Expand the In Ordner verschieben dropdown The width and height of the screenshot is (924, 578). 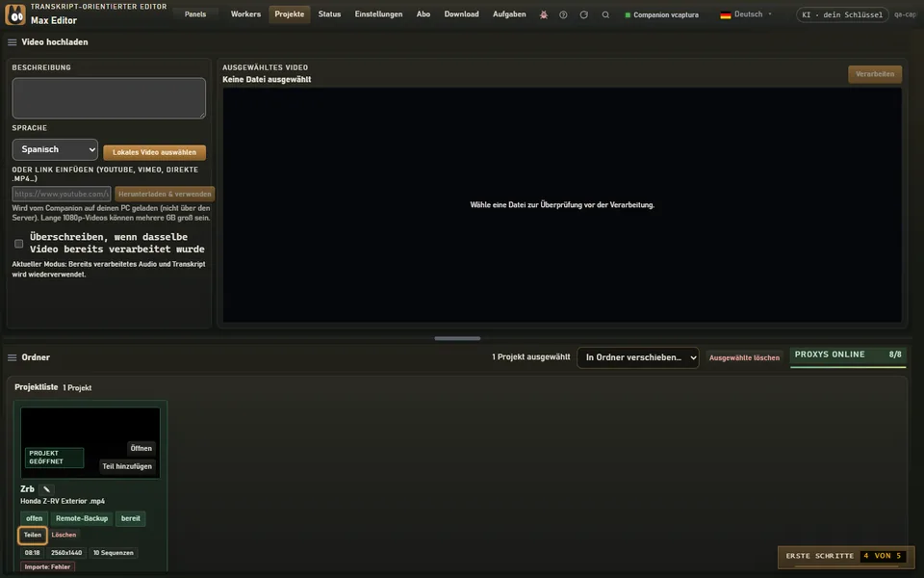[638, 357]
